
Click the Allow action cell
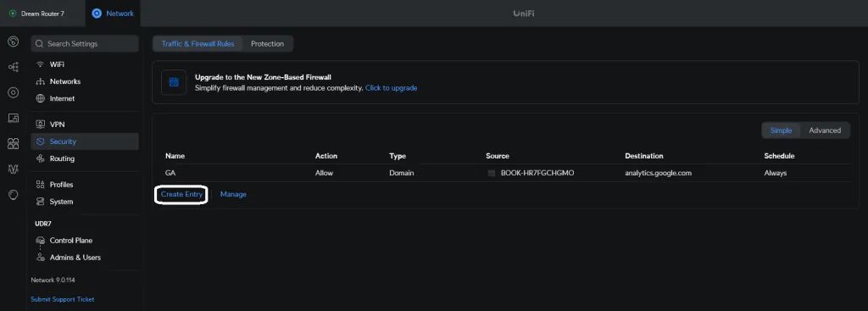click(x=324, y=173)
